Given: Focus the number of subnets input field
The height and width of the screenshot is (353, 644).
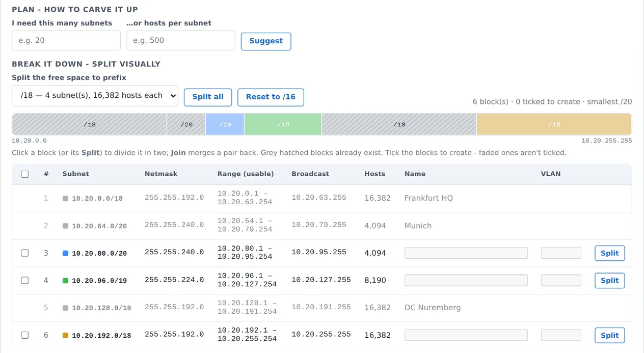Looking at the screenshot, I should point(66,40).
